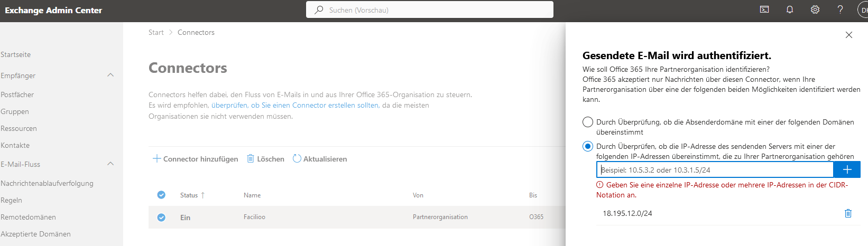Click the help question mark icon
The image size is (868, 246).
[840, 10]
